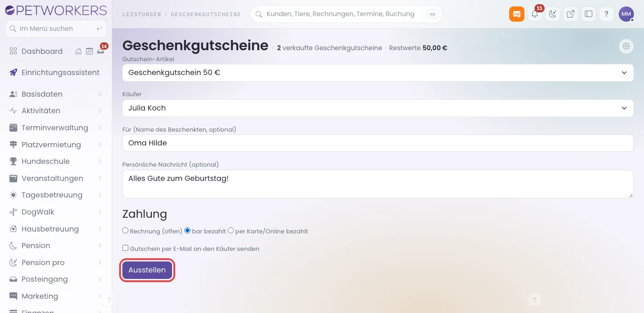Click the sidebar scroll-to-top arrow
This screenshot has height=313, width=644.
pyautogui.click(x=109, y=300)
